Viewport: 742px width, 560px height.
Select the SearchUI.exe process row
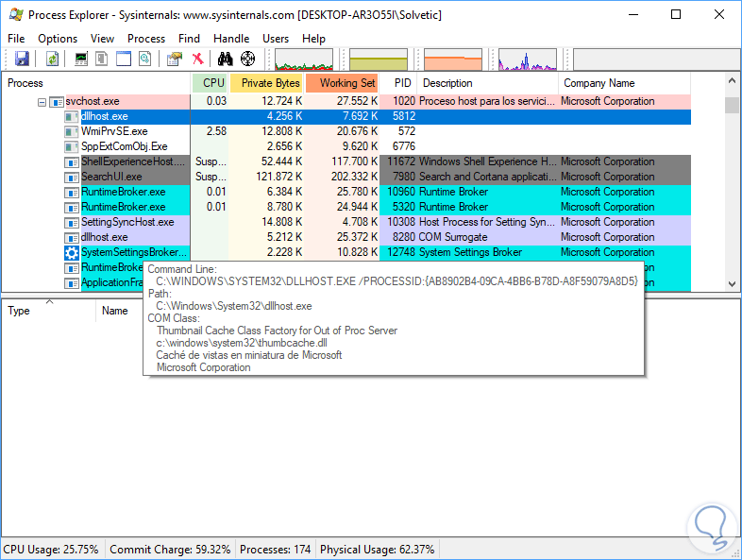[x=111, y=177]
